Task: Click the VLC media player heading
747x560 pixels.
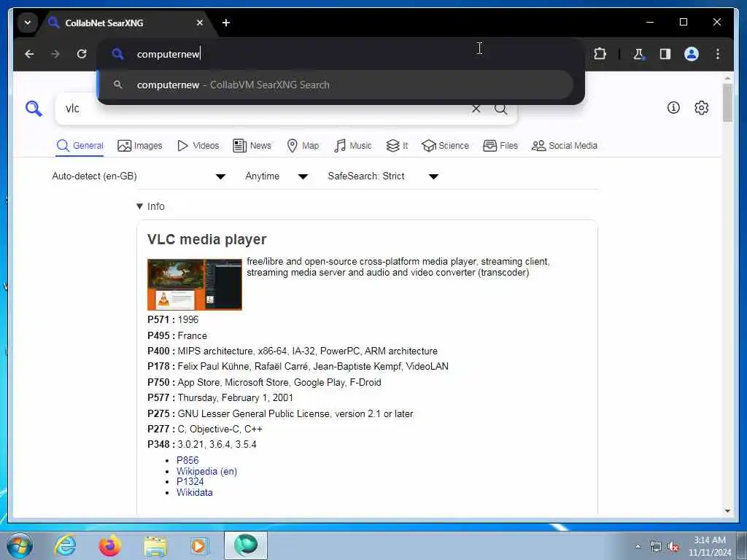Action: (x=206, y=239)
